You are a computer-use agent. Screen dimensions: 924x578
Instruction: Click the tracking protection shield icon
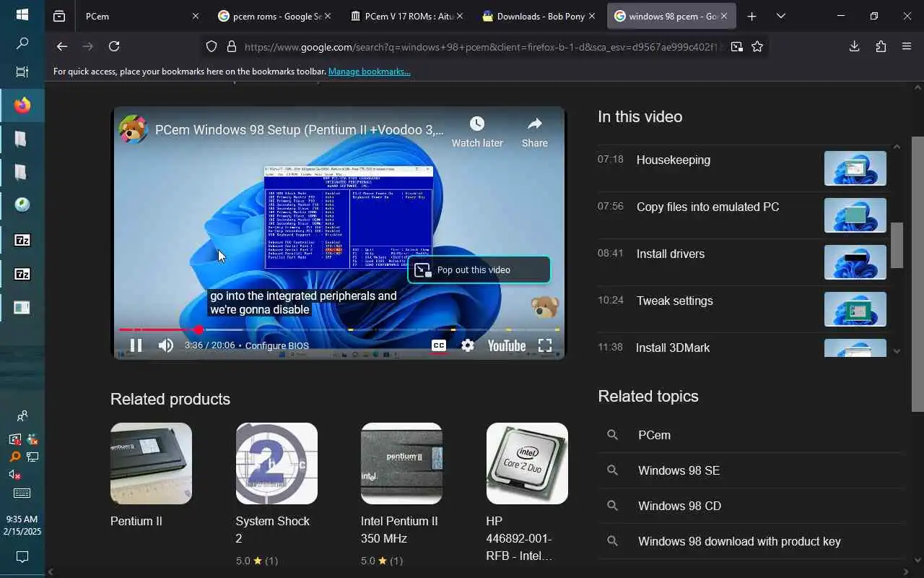(x=212, y=46)
